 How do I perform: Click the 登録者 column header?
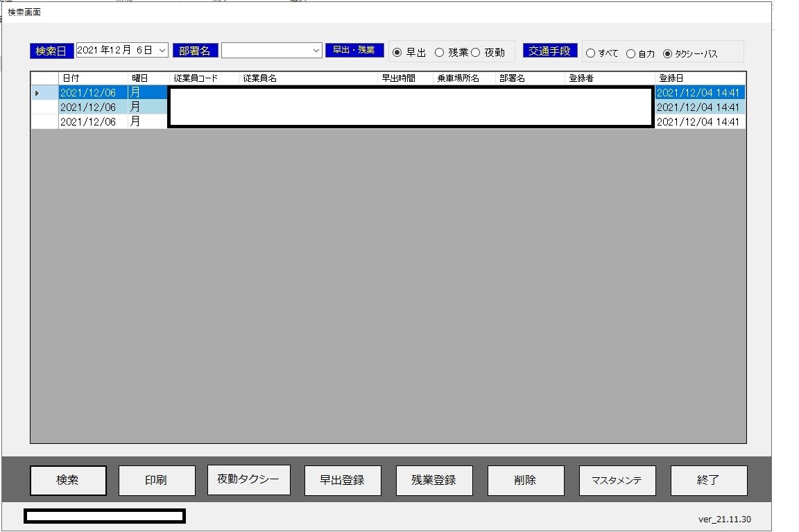click(610, 78)
